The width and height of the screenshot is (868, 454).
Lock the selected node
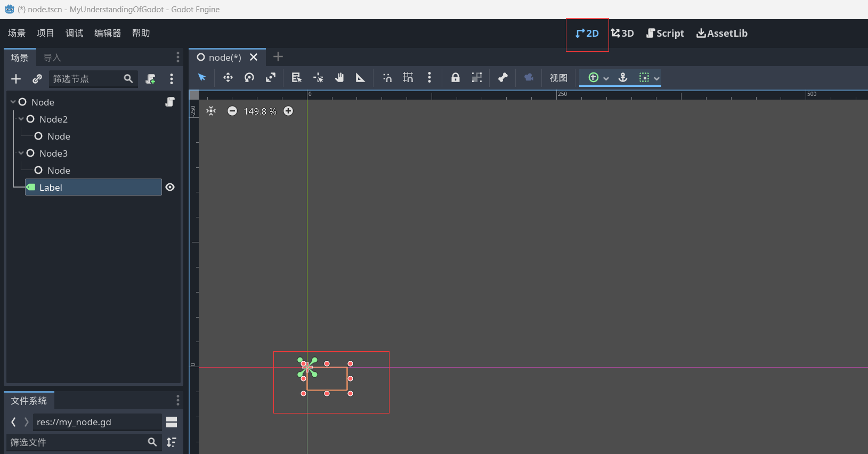pos(456,78)
